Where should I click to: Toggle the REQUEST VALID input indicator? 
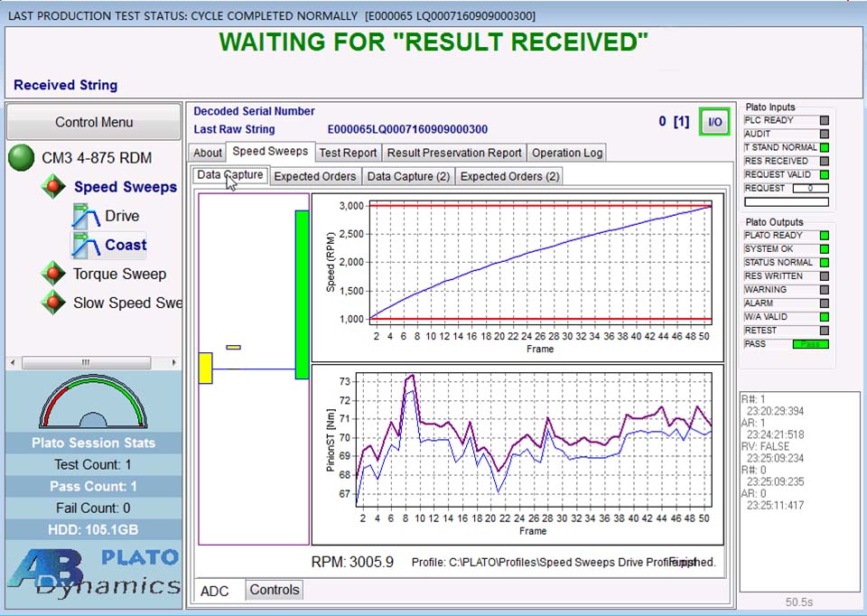pos(824,175)
